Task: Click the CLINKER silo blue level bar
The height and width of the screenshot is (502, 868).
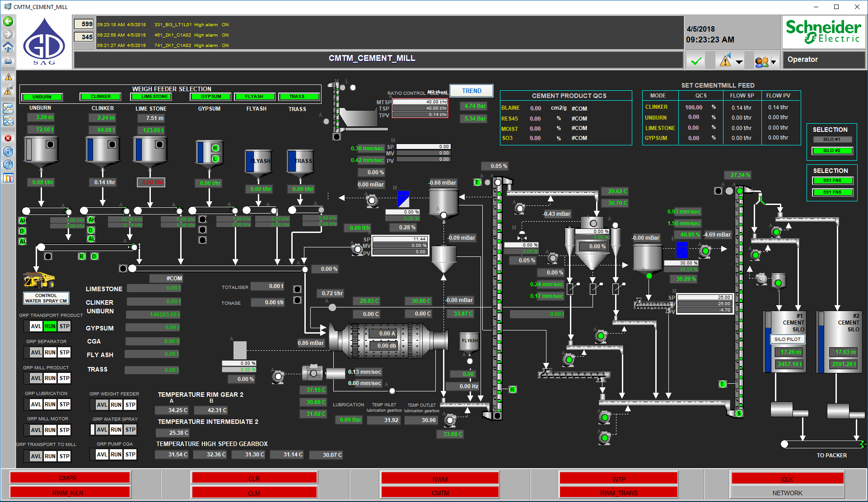Action: [90, 149]
